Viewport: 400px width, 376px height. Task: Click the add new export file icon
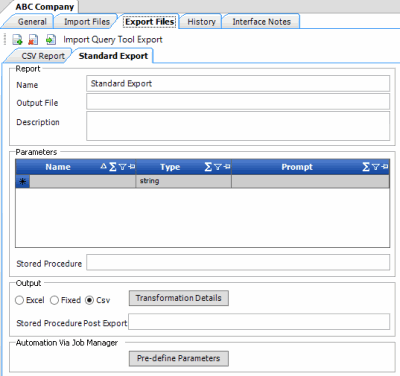[x=17, y=40]
